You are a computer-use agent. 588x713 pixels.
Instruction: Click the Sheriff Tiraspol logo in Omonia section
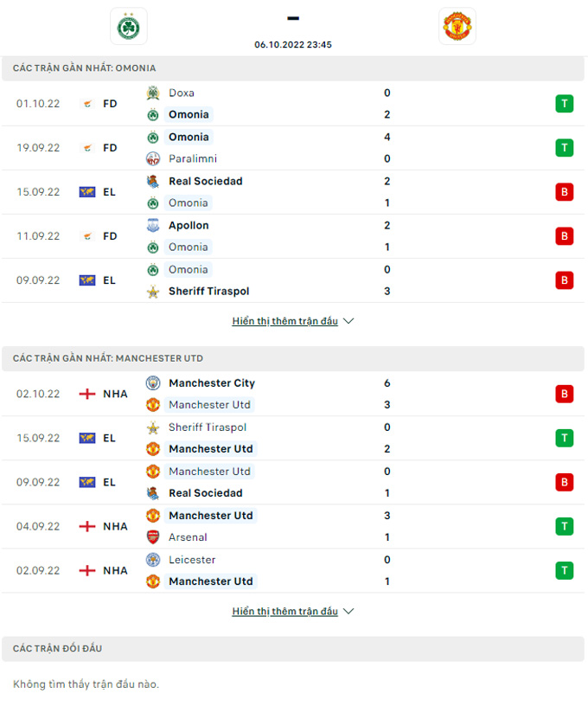[x=153, y=292]
